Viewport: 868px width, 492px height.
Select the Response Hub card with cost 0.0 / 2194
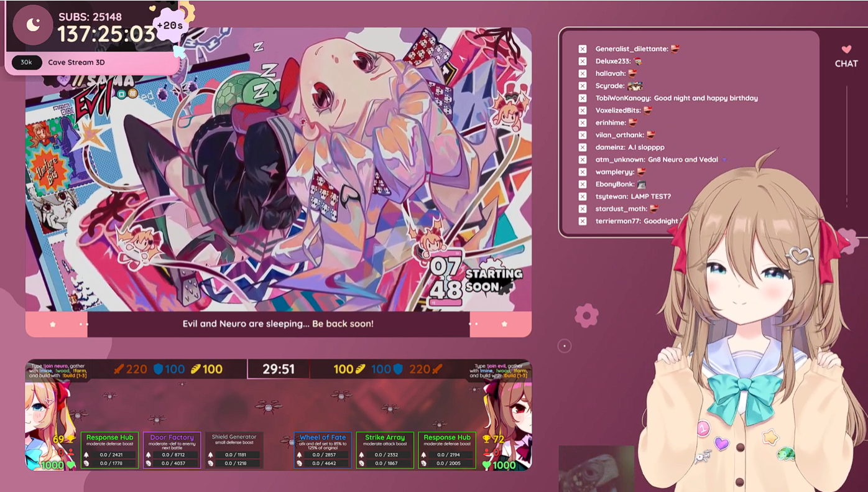click(x=447, y=450)
